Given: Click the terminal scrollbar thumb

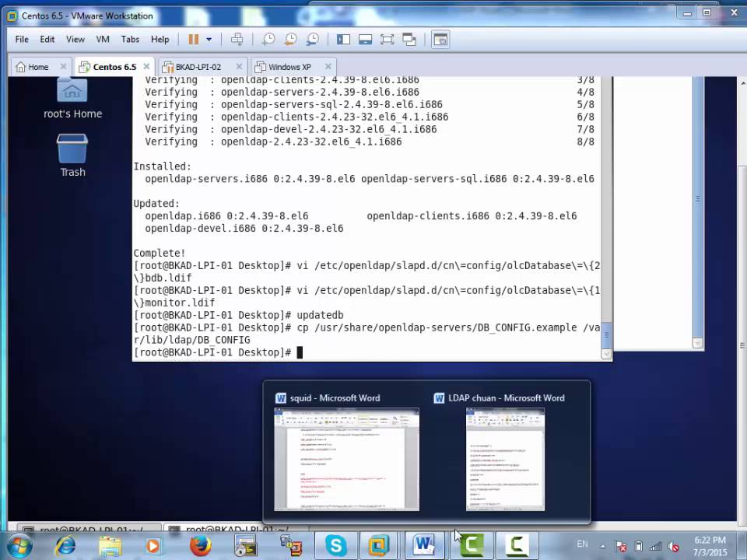Looking at the screenshot, I should pyautogui.click(x=606, y=334).
